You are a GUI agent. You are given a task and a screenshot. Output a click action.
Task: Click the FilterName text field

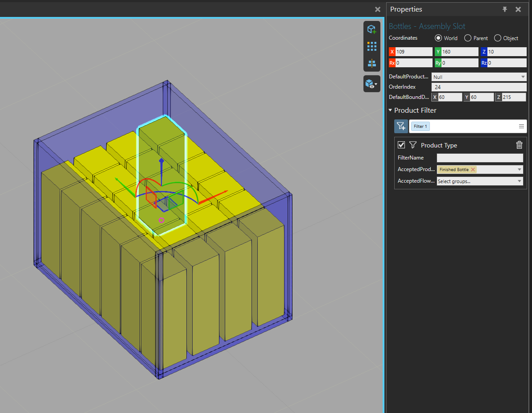[479, 158]
